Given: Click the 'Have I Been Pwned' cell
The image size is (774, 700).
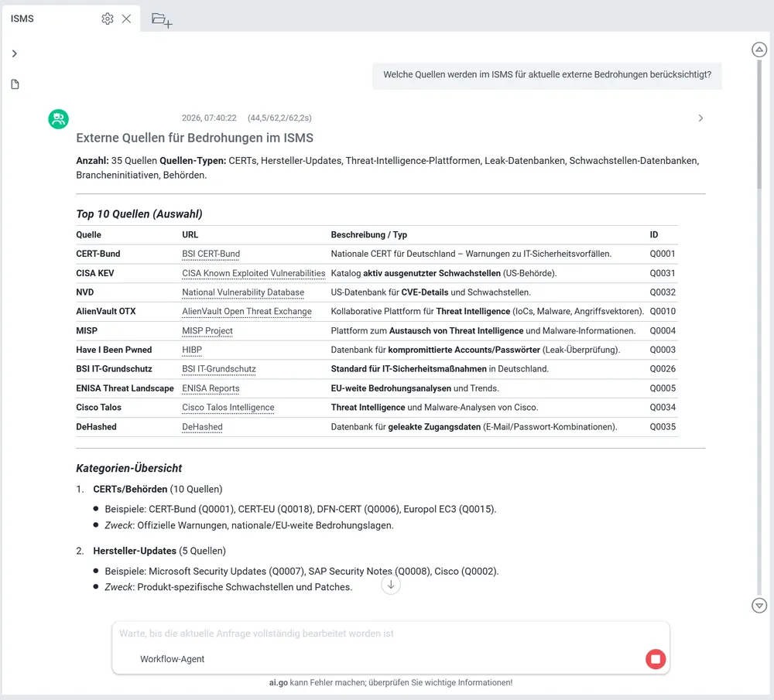Looking at the screenshot, I should (x=114, y=350).
